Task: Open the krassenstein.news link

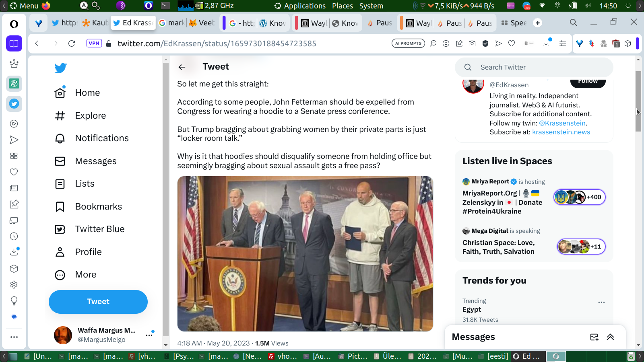Action: [561, 132]
